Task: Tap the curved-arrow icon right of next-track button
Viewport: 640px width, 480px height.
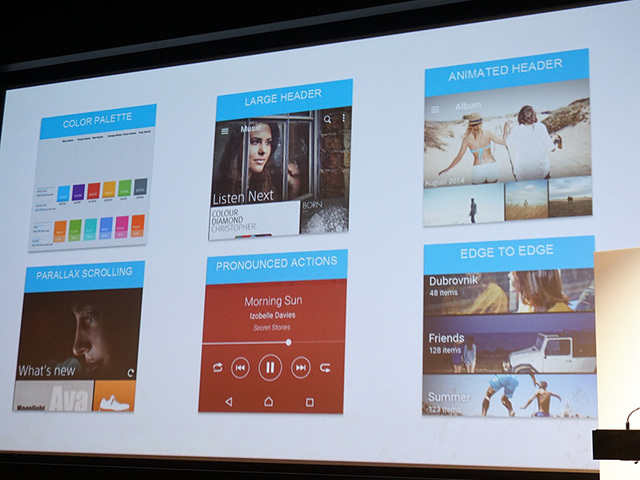Action: click(x=325, y=368)
